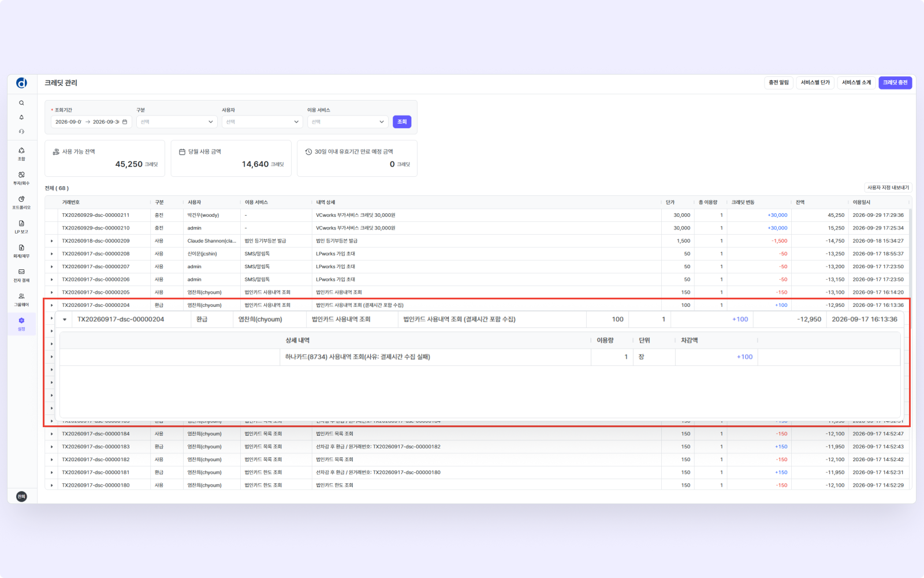Screen dimensions: 924x578
Task: Collapse the expanded TX20260917-dsc-00000204 detail row
Action: [x=65, y=320]
